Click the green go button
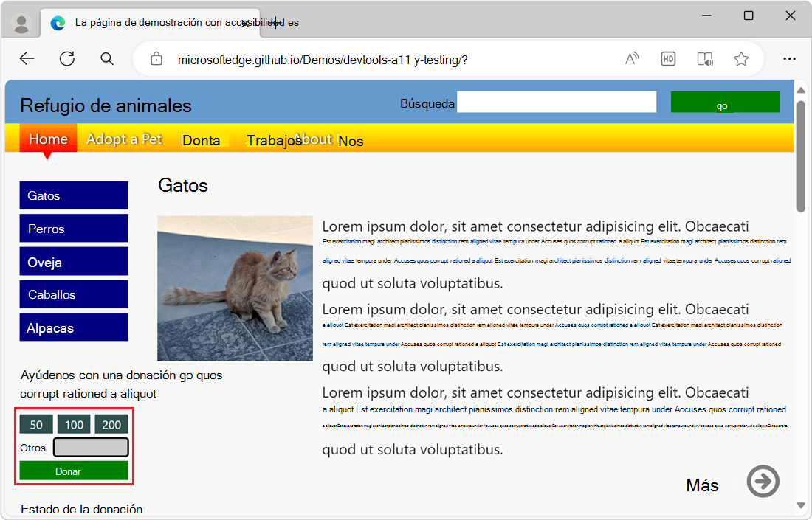Image resolution: width=812 pixels, height=520 pixels. [725, 102]
